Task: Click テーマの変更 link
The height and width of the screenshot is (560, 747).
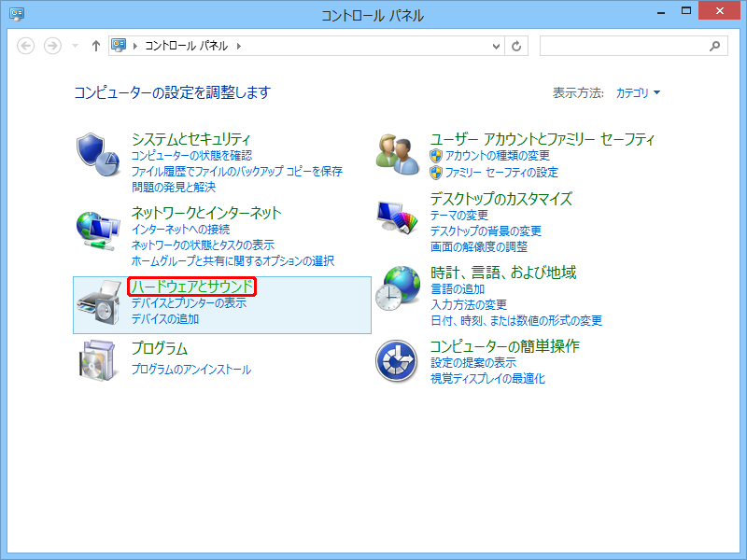Action: tap(459, 216)
